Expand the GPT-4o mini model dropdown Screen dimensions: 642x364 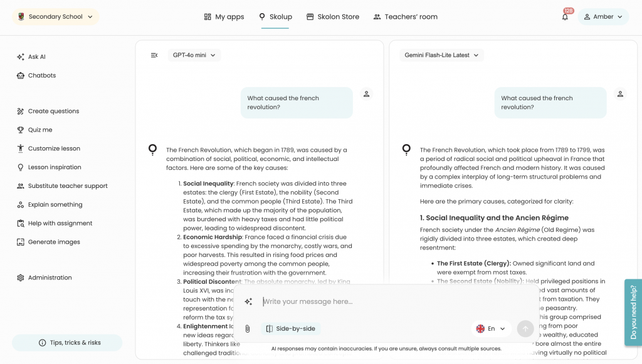click(x=194, y=55)
